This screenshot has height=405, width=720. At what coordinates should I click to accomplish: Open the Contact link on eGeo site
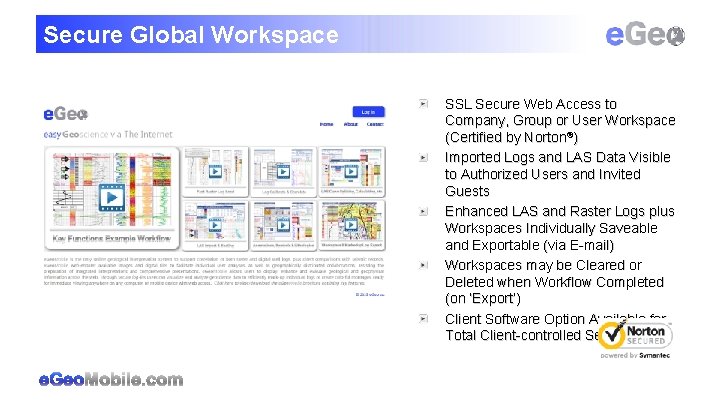coord(375,124)
